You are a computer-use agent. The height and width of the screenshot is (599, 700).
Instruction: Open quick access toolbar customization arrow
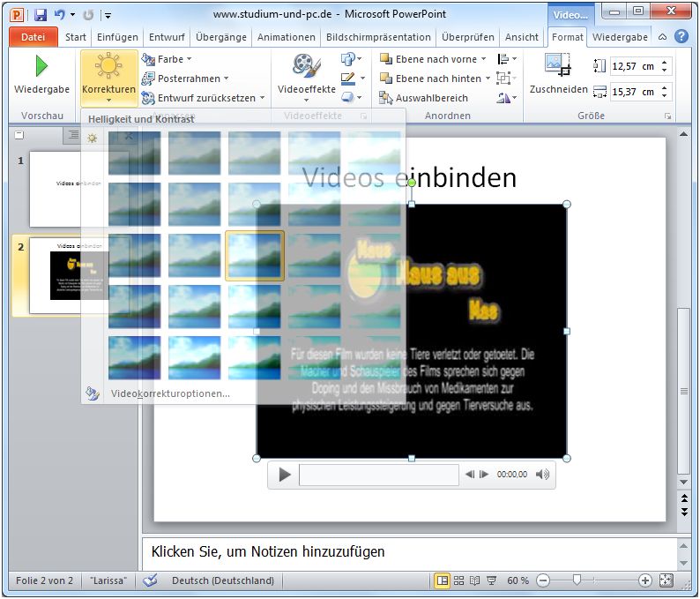[x=108, y=16]
